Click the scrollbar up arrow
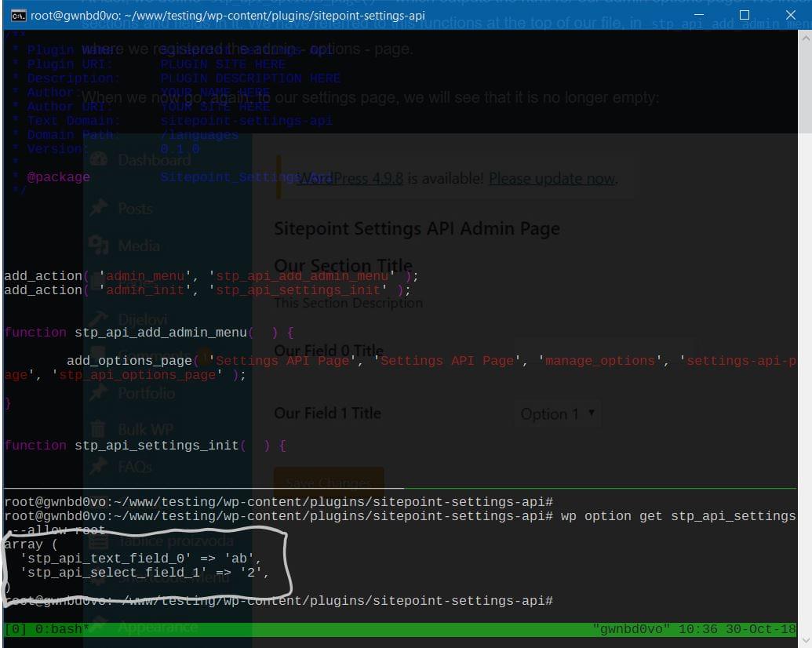Screen dimensions: 812x648 coord(804,40)
